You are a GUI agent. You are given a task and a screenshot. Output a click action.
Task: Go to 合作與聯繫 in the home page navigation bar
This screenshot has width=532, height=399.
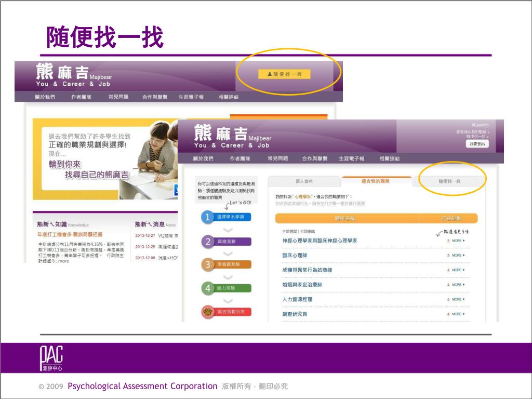[155, 97]
